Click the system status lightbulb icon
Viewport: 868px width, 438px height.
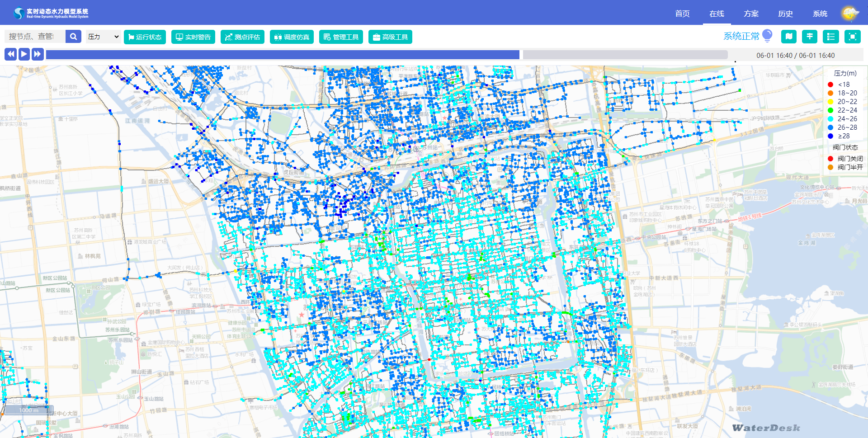pos(767,35)
